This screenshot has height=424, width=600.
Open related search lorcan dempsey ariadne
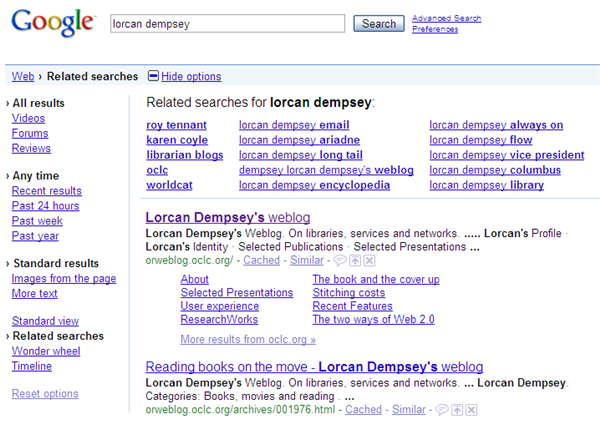300,140
